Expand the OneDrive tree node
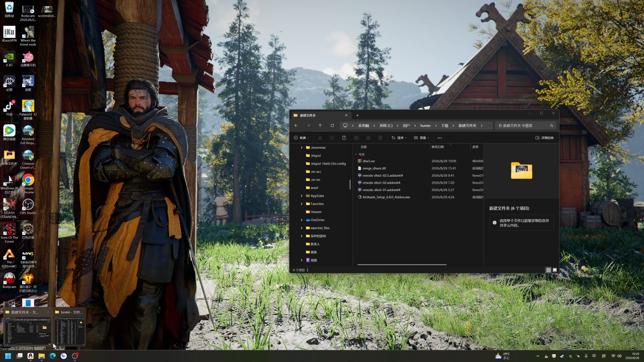 (302, 220)
